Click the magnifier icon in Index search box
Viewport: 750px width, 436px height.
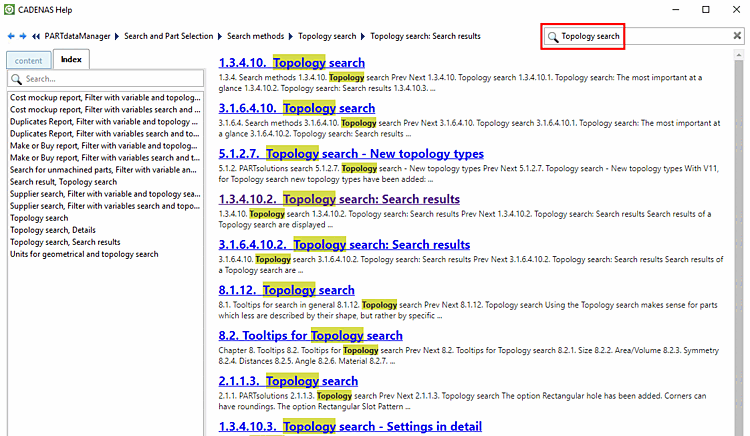point(17,79)
